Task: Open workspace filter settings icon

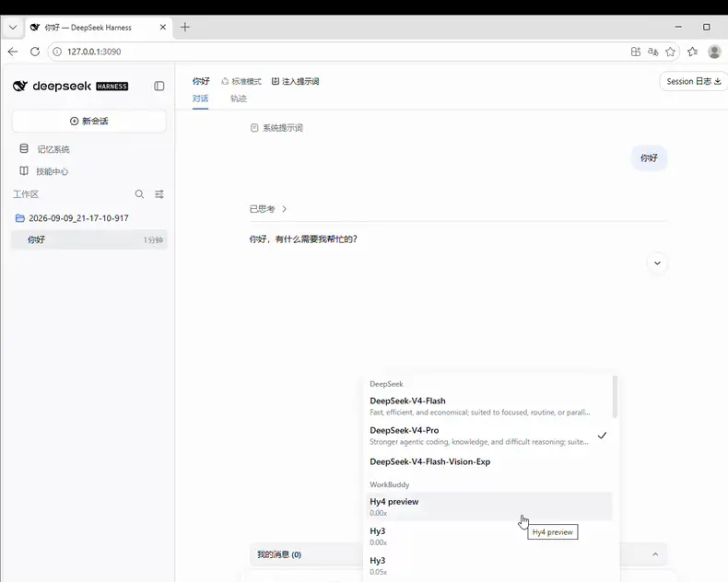Action: click(x=159, y=194)
